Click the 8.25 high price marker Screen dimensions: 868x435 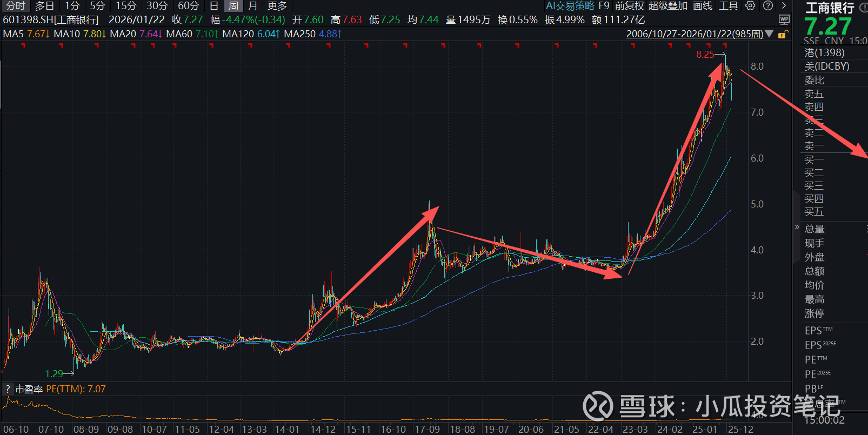point(705,55)
